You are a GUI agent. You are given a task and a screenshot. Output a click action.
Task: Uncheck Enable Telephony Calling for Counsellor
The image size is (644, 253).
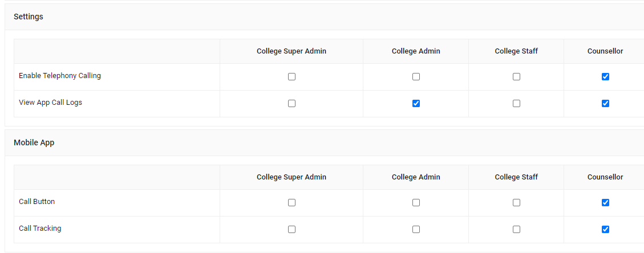click(605, 76)
